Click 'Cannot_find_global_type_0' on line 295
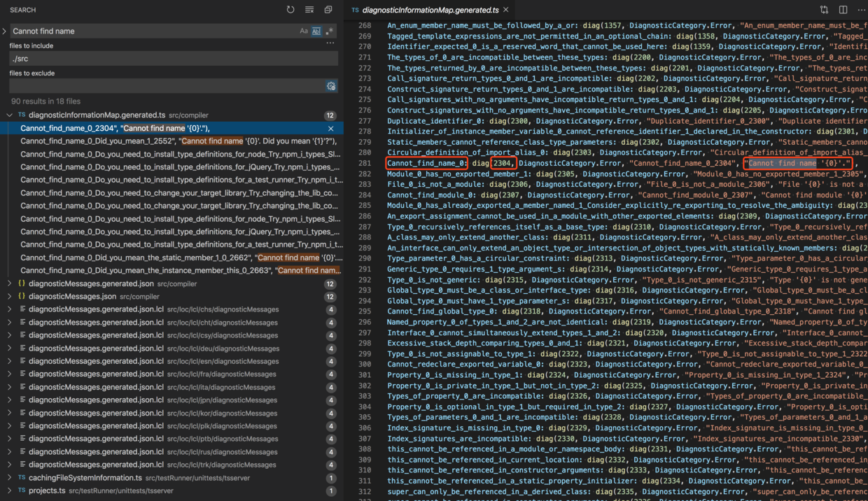 [441, 311]
